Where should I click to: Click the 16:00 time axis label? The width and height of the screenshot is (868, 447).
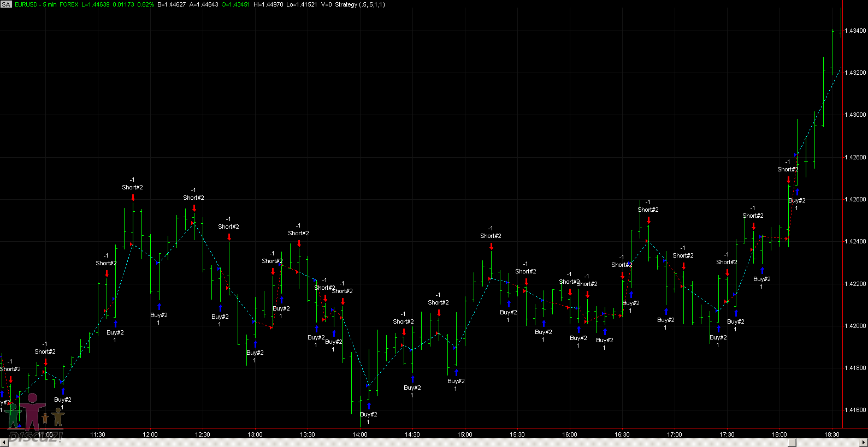point(570,434)
